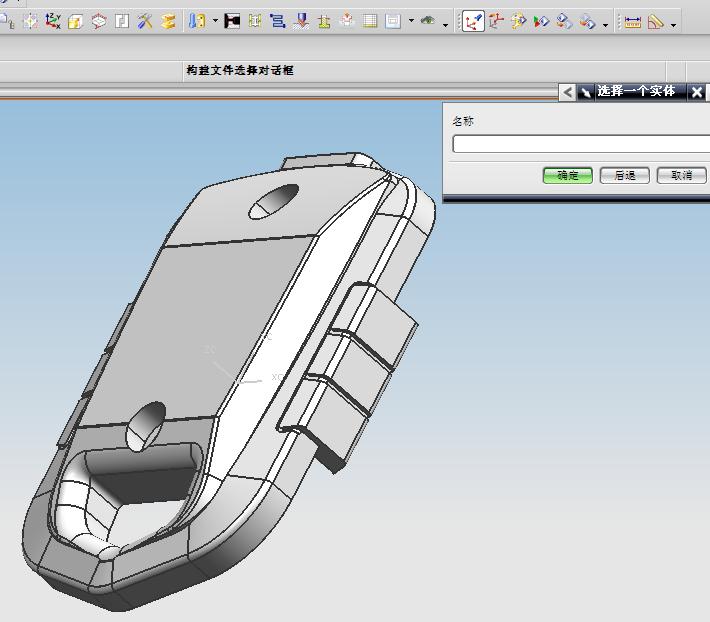Click the cavity layout square icon
Image resolution: width=710 pixels, height=622 pixels.
coord(122,21)
